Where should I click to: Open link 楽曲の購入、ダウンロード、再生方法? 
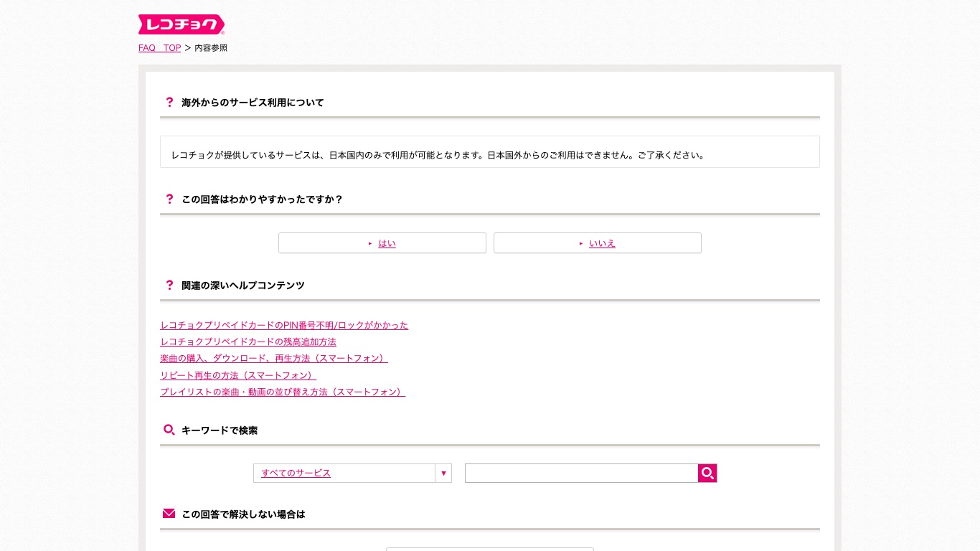274,358
